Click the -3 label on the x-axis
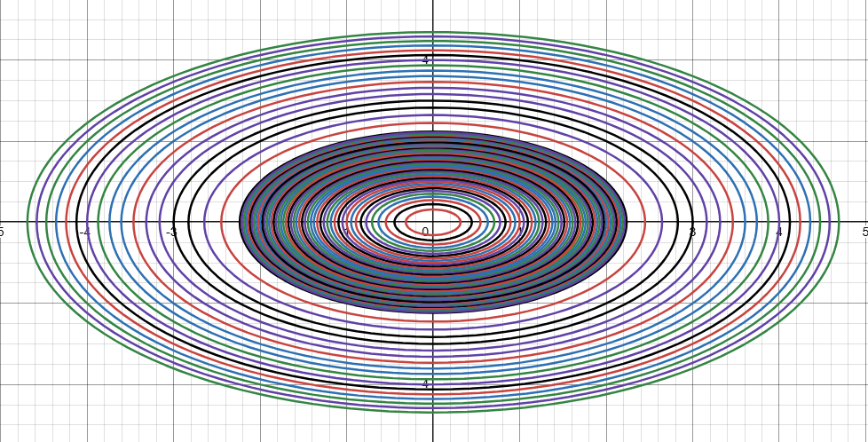This screenshot has width=868, height=442. click(x=171, y=233)
